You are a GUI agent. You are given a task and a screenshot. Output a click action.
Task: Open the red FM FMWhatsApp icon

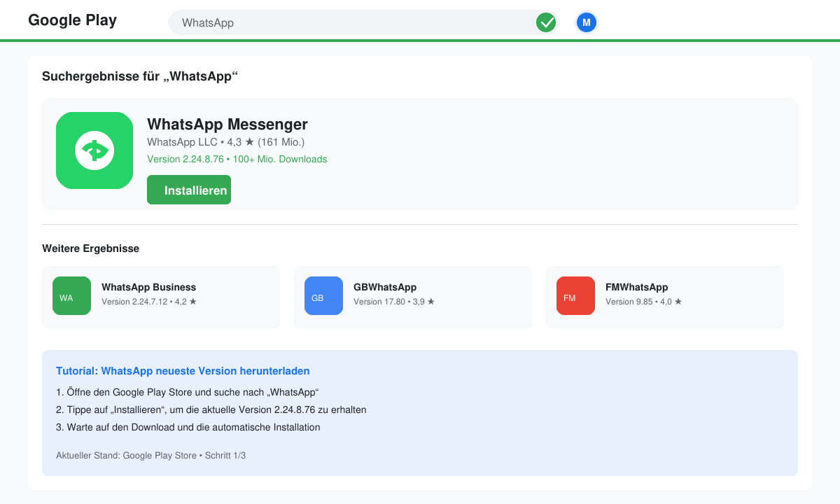pyautogui.click(x=575, y=295)
